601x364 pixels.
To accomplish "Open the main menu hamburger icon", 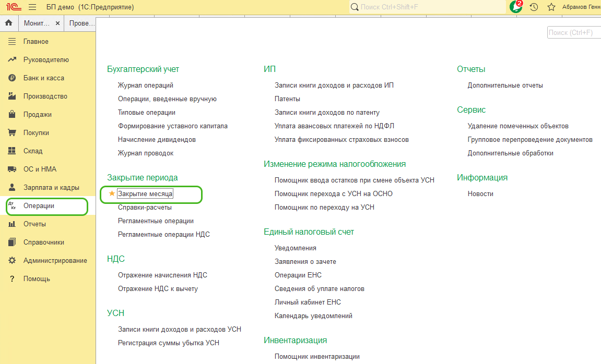I will coord(32,7).
